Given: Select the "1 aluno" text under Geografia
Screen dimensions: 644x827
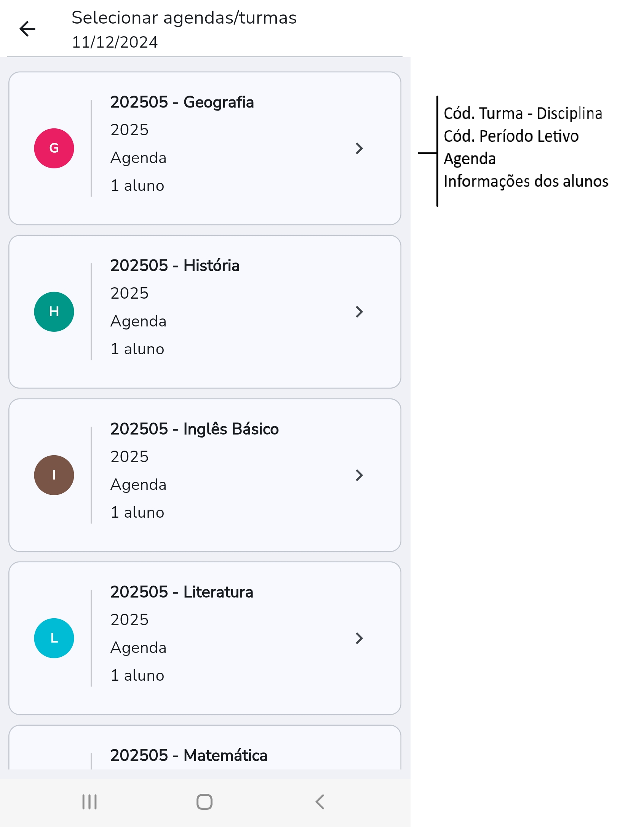Looking at the screenshot, I should coord(137,186).
